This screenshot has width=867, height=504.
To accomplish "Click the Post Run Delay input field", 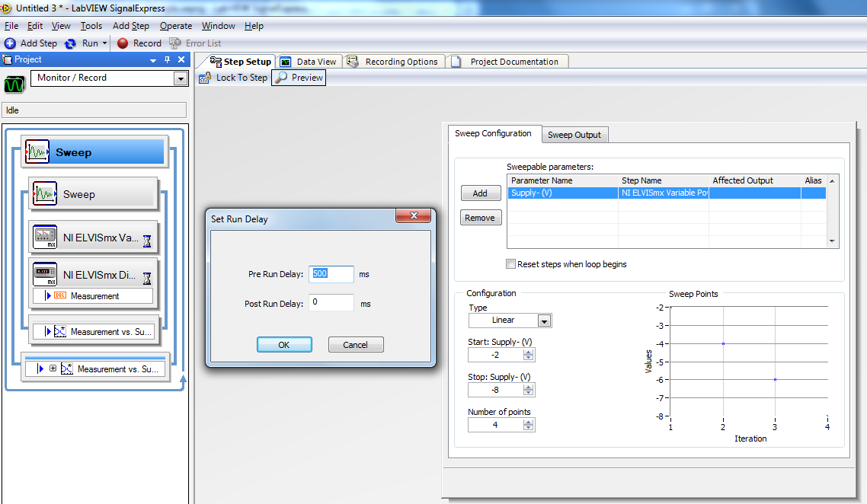I will (x=331, y=302).
